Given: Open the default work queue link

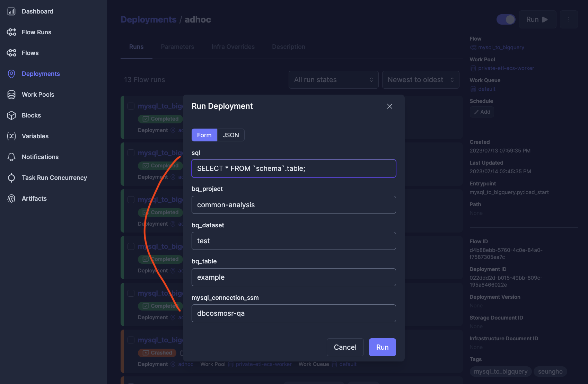Looking at the screenshot, I should (x=486, y=89).
